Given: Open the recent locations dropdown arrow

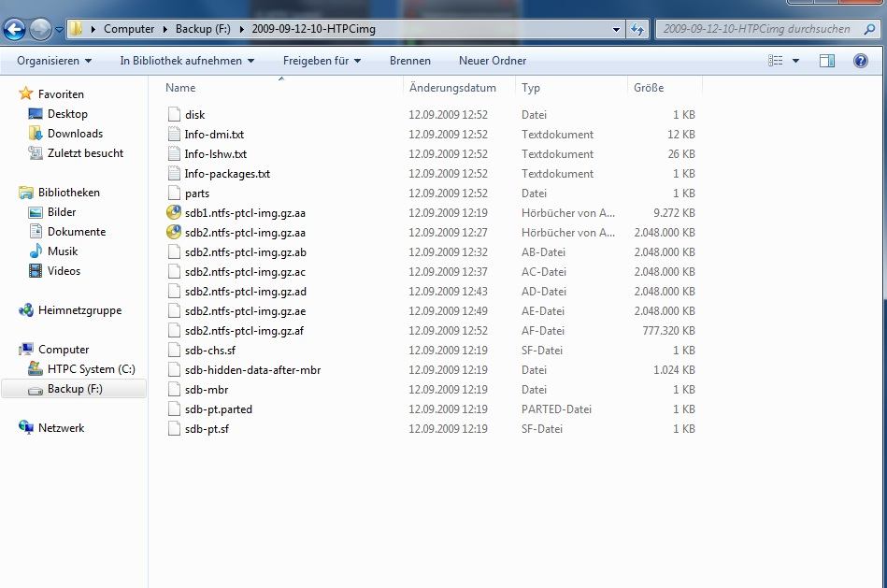Looking at the screenshot, I should click(59, 29).
